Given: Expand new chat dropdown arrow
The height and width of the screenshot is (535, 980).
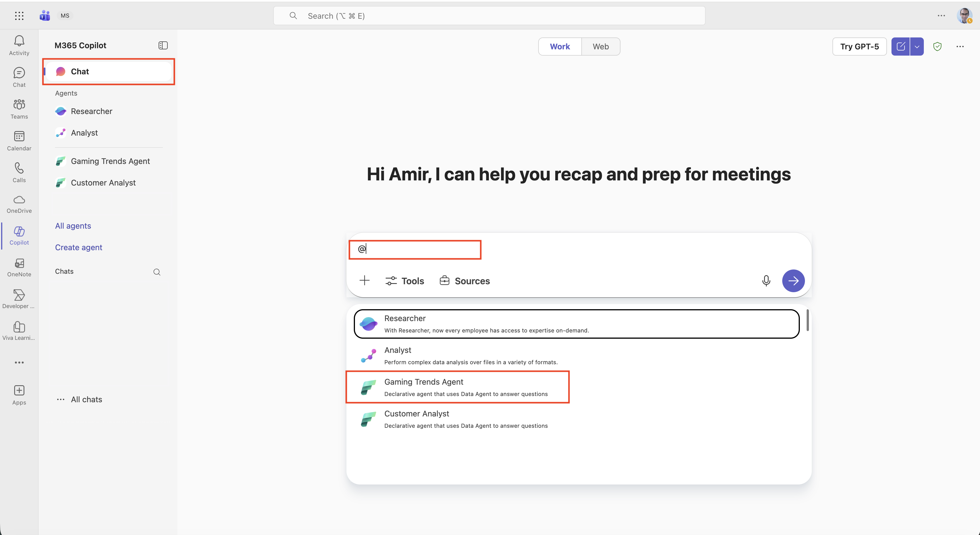Looking at the screenshot, I should coord(917,47).
